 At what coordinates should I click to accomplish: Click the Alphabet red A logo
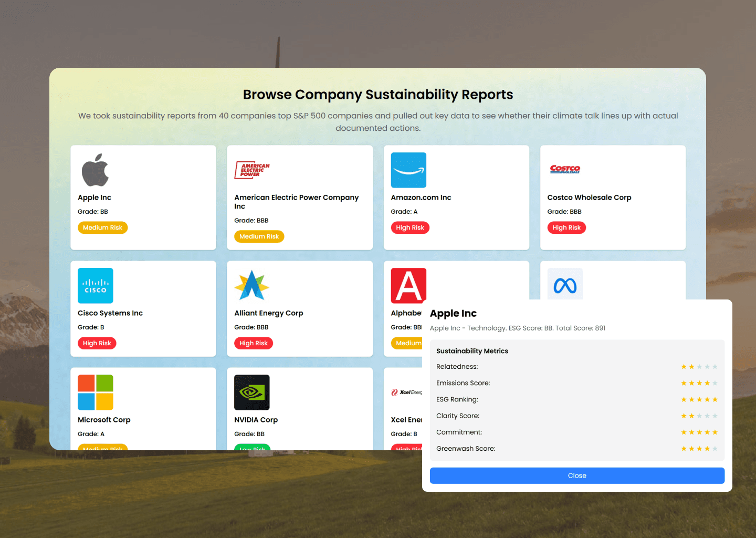[408, 285]
